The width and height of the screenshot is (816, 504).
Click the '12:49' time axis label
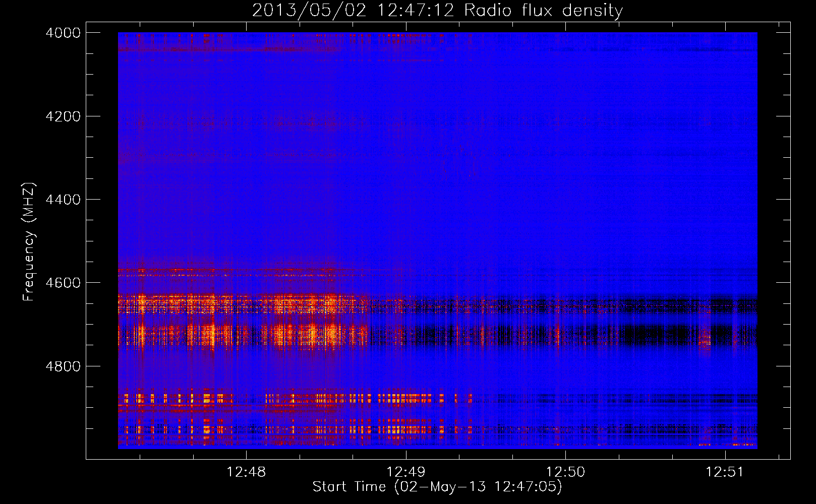(406, 472)
